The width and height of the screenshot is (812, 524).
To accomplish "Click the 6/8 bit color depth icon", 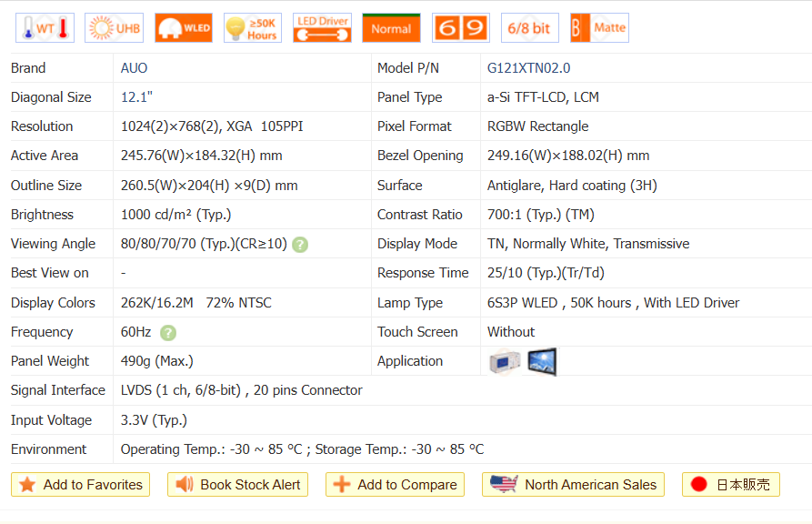I will click(529, 28).
